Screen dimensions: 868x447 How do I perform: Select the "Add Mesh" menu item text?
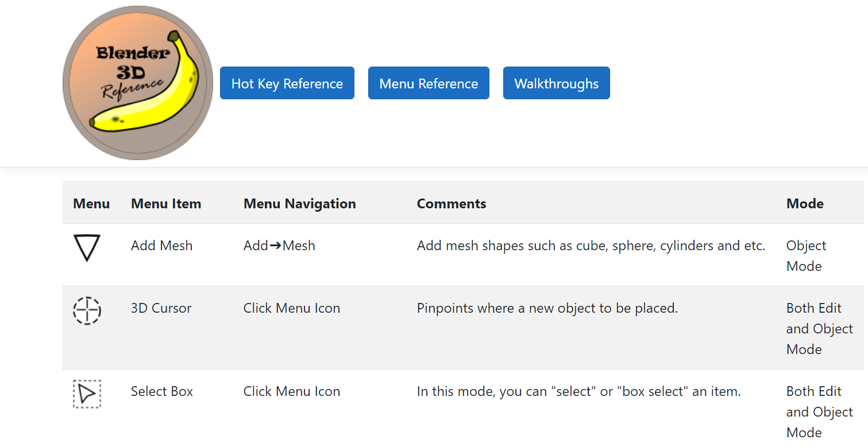click(161, 246)
